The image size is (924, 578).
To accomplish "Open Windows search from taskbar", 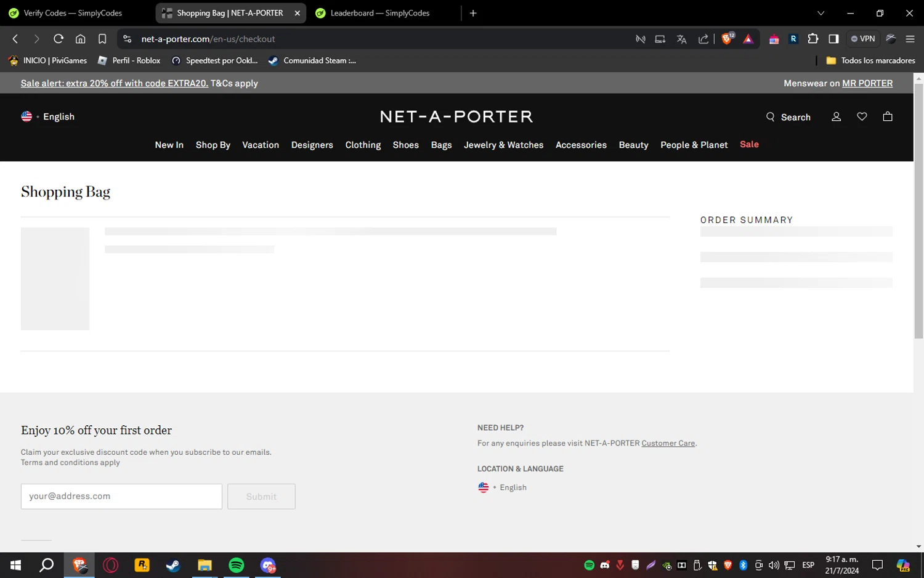I will coord(47,565).
